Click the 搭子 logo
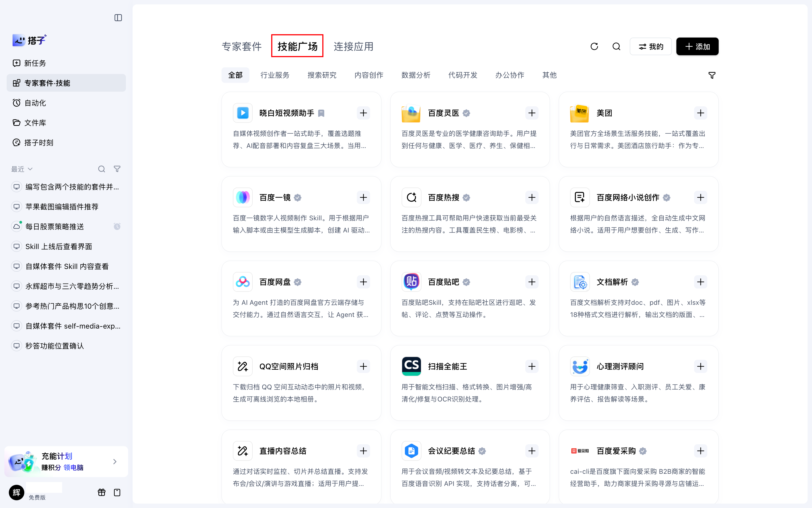Image resolution: width=812 pixels, height=508 pixels. (x=29, y=40)
